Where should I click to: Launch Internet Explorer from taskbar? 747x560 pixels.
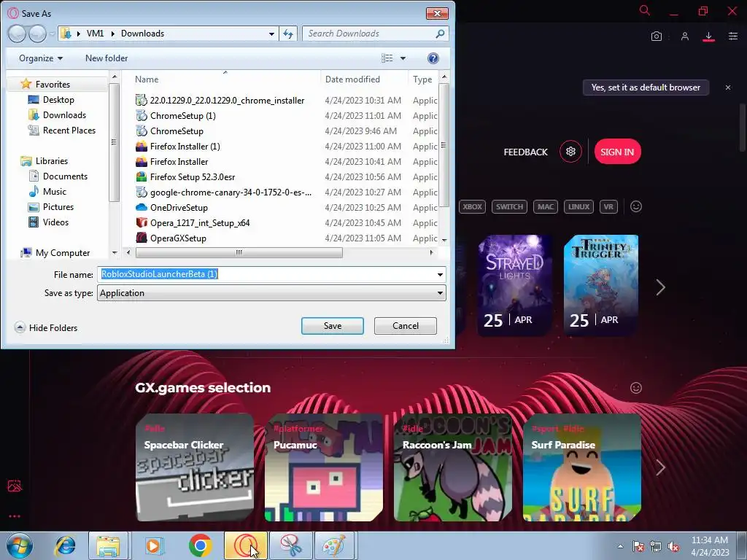(65, 545)
